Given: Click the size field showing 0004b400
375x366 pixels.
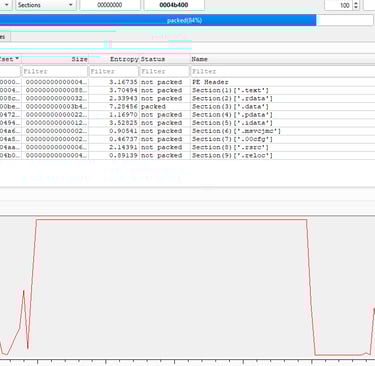Looking at the screenshot, I should click(x=174, y=5).
